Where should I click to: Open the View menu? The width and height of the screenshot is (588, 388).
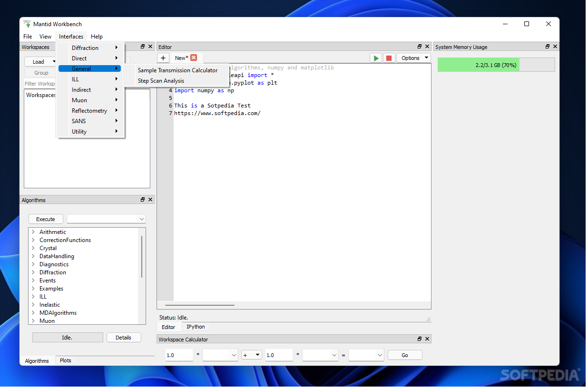pyautogui.click(x=45, y=37)
